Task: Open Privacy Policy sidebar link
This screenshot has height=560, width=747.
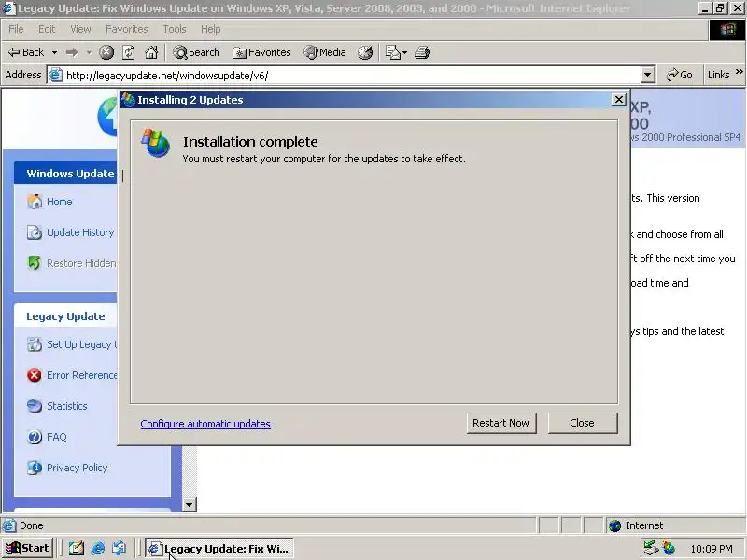Action: tap(78, 468)
